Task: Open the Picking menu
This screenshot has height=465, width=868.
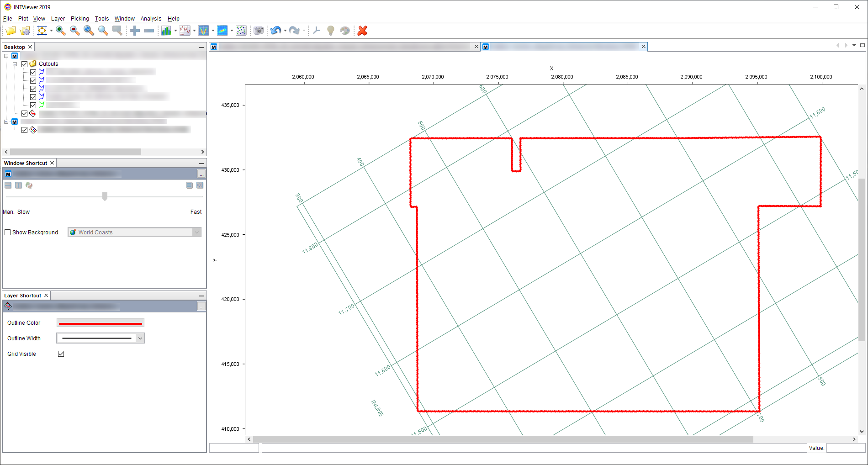Action: [80, 19]
